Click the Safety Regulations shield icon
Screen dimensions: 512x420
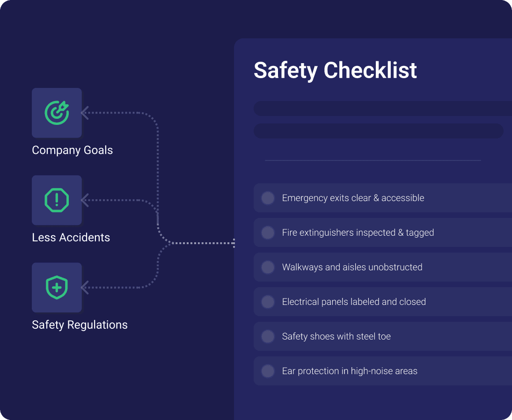pos(57,288)
